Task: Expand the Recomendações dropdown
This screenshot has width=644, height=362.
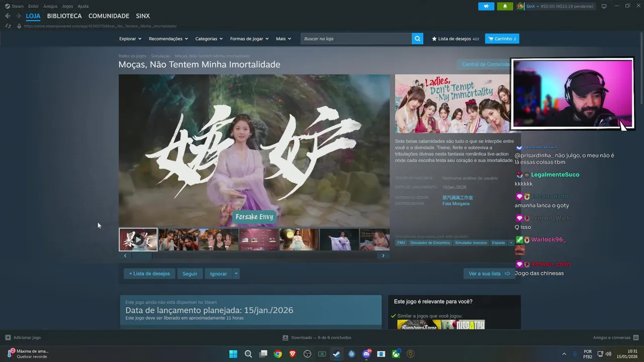Action: 169,39
